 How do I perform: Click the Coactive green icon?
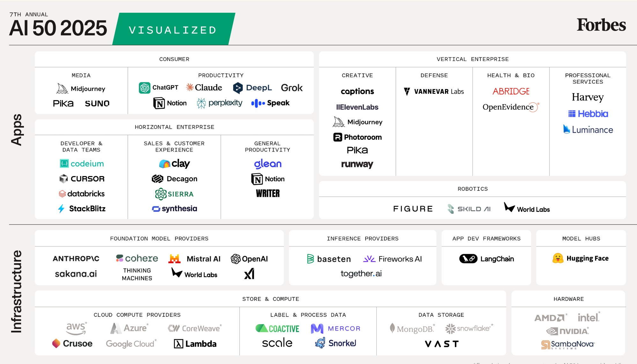(262, 328)
